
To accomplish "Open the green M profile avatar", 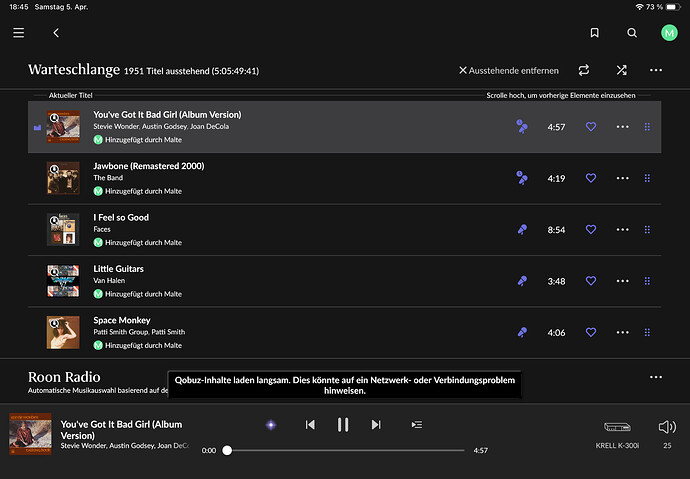I will [x=669, y=33].
